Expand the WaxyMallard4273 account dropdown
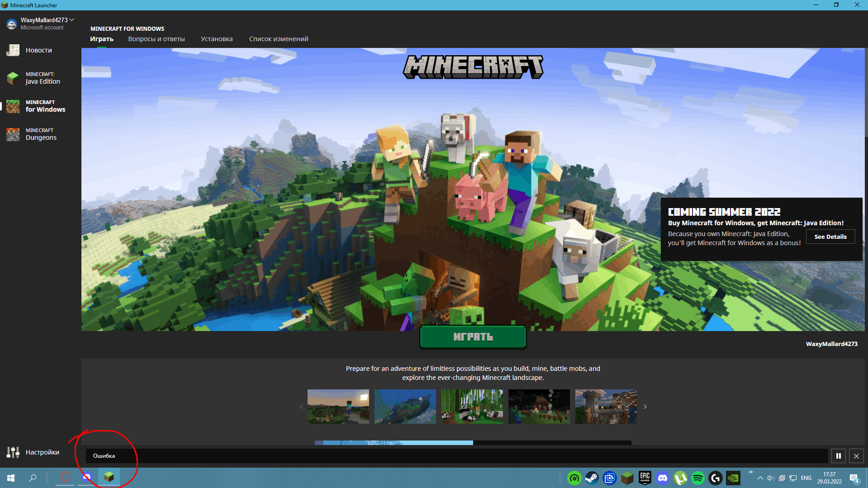This screenshot has width=868, height=488. point(72,20)
